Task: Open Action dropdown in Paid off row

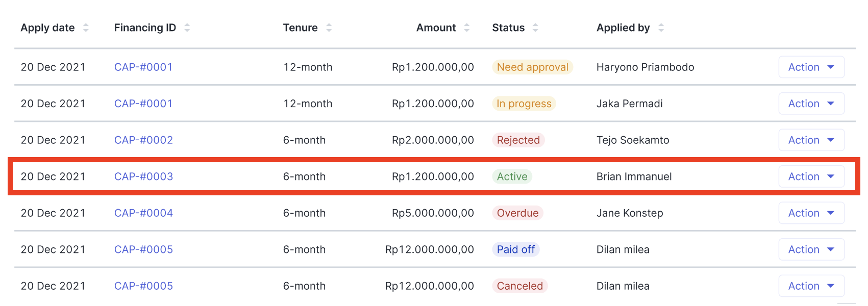Action: pyautogui.click(x=811, y=249)
